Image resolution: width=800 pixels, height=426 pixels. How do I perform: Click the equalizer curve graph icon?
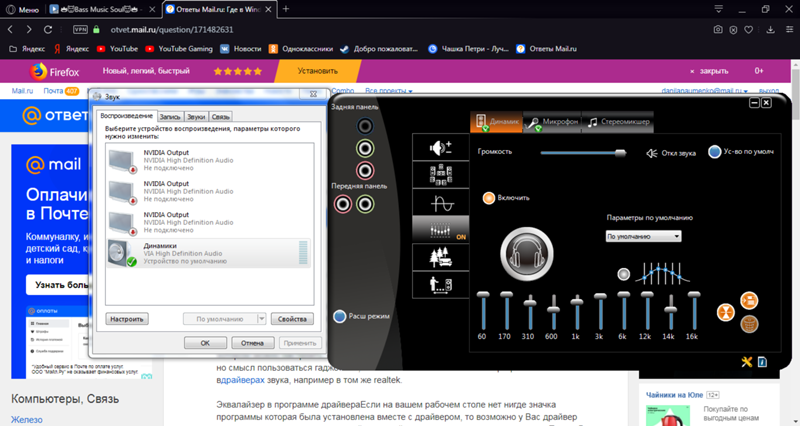coord(662,273)
